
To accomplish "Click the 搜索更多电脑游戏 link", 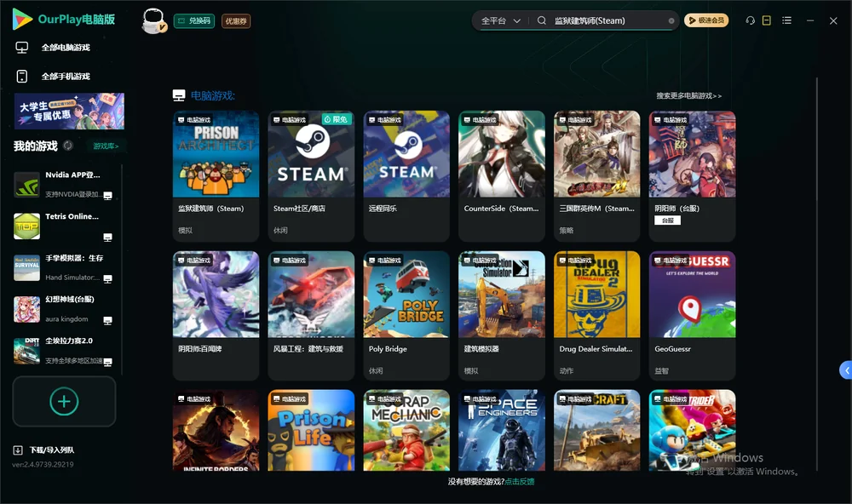I will (688, 95).
